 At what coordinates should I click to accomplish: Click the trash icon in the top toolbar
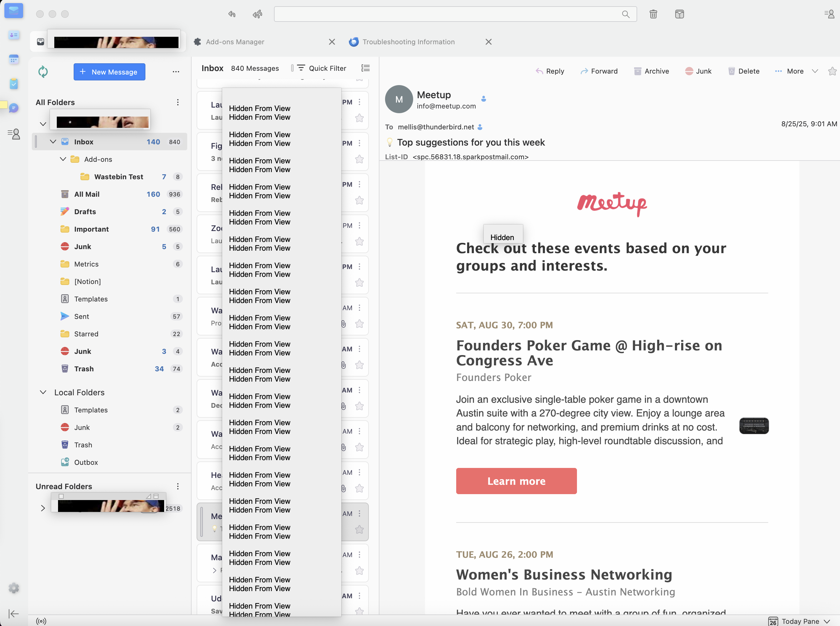click(x=653, y=14)
